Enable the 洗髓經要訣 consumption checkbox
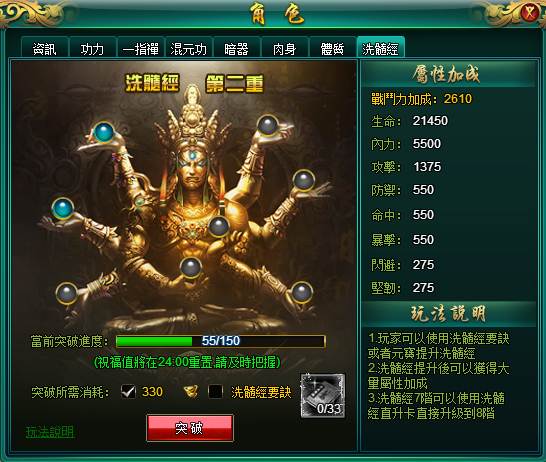The width and height of the screenshot is (546, 462). tap(215, 392)
